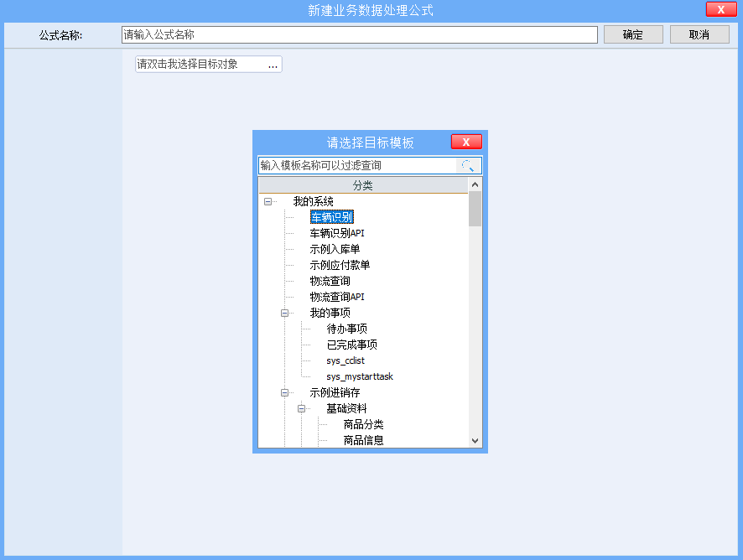Click the scrollbar down arrow in template list
Screen dimensions: 743x560
pyautogui.click(x=475, y=441)
